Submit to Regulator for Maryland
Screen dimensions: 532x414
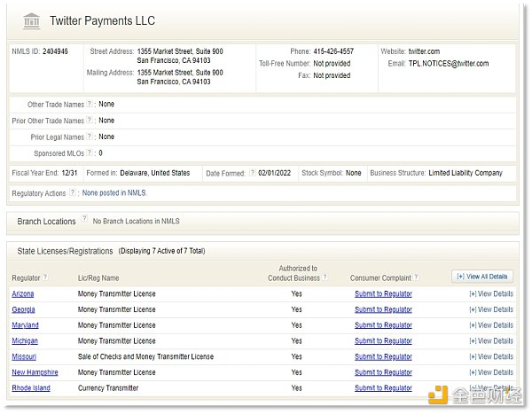coord(383,325)
